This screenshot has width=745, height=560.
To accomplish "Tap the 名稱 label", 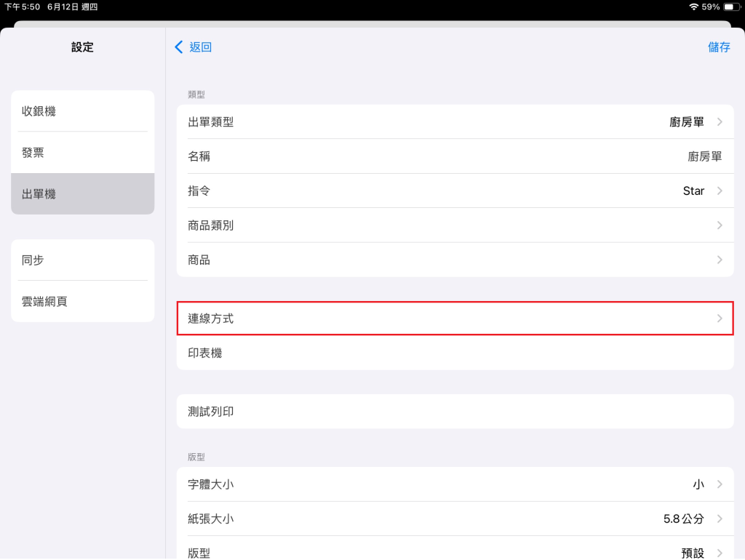I will [199, 156].
